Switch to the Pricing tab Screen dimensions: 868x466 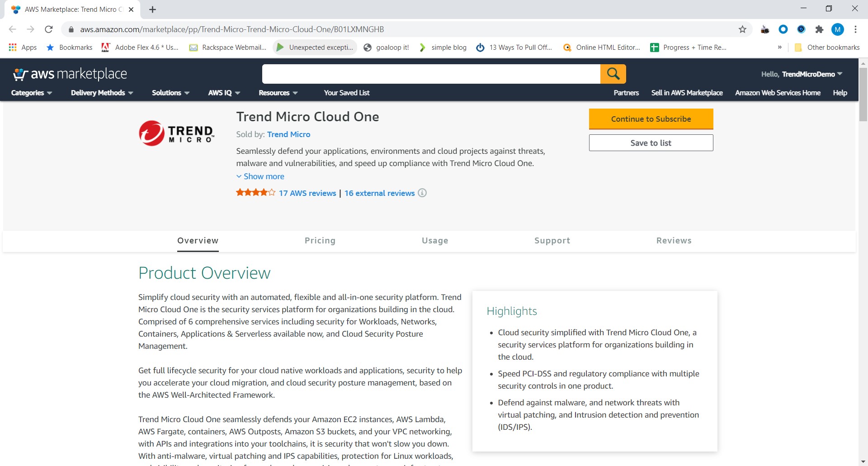tap(320, 241)
